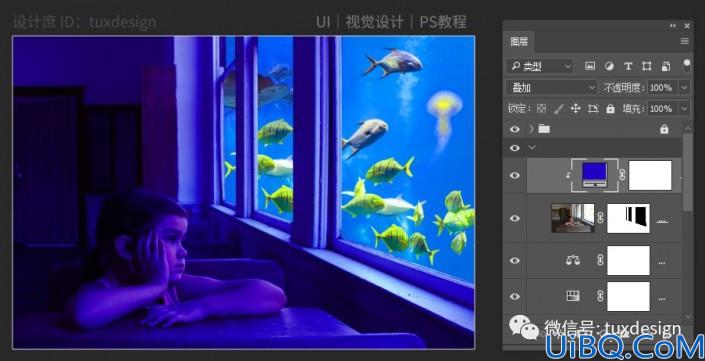Click the 填充 fill label
The width and height of the screenshot is (705, 361).
634,109
